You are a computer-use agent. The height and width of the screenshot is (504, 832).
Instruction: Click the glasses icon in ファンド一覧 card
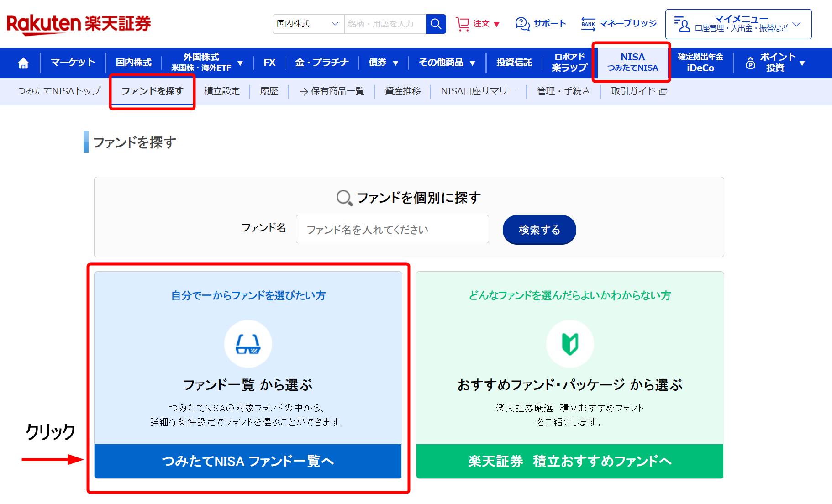click(248, 344)
